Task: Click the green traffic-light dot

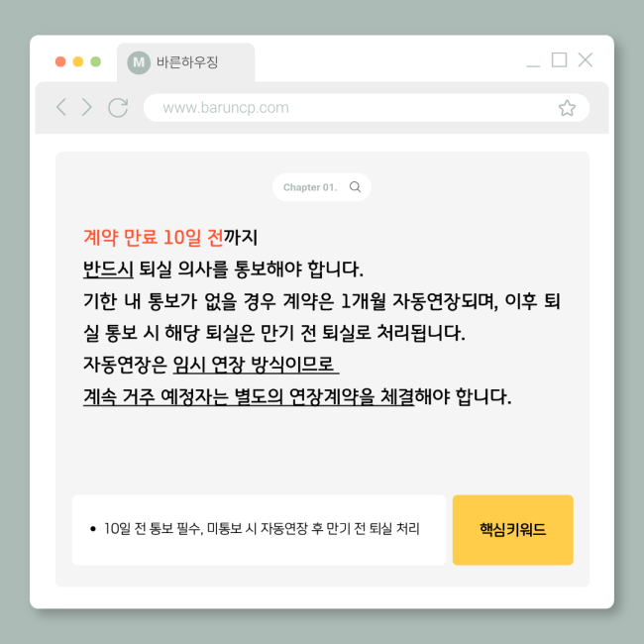Action: point(96,61)
